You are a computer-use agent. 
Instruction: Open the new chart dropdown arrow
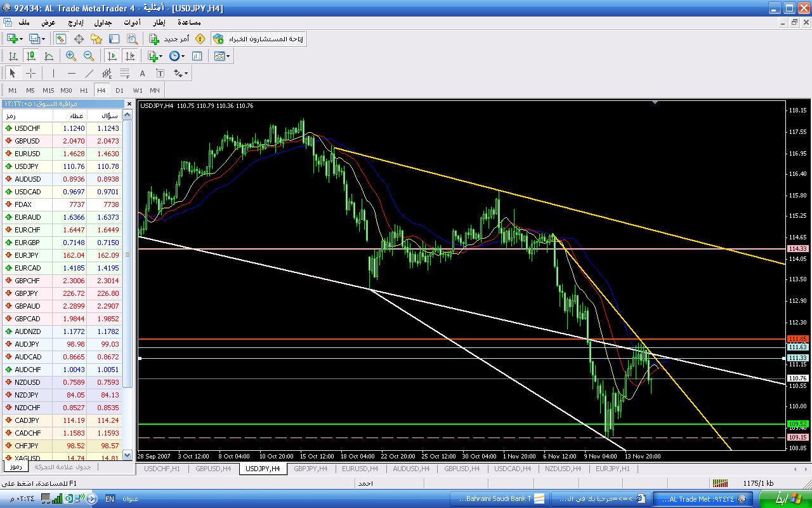pyautogui.click(x=22, y=39)
